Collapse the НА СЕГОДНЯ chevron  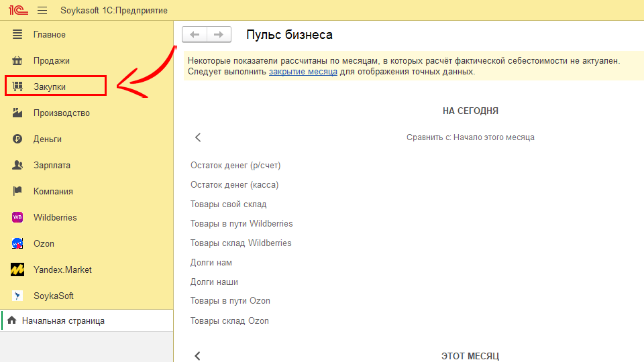[198, 137]
